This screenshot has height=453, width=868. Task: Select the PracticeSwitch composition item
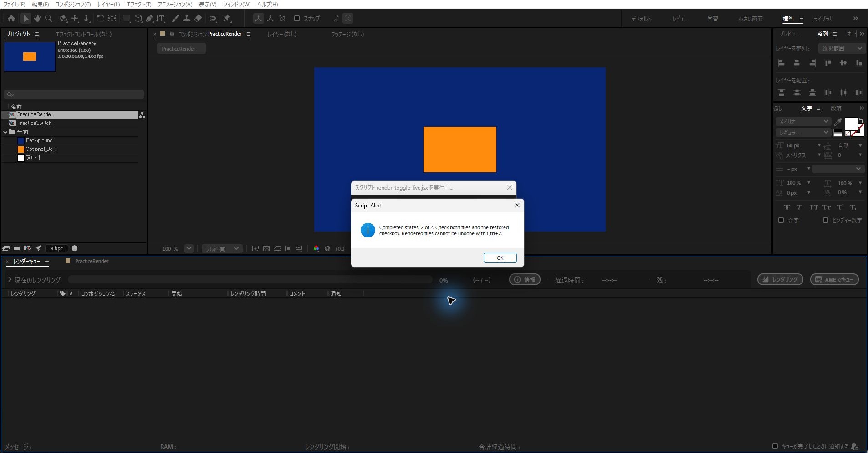coord(35,123)
